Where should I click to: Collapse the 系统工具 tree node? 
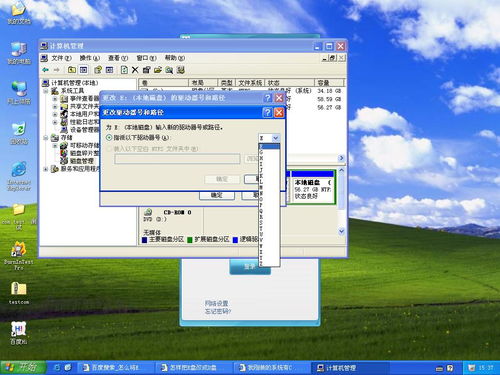pyautogui.click(x=46, y=91)
